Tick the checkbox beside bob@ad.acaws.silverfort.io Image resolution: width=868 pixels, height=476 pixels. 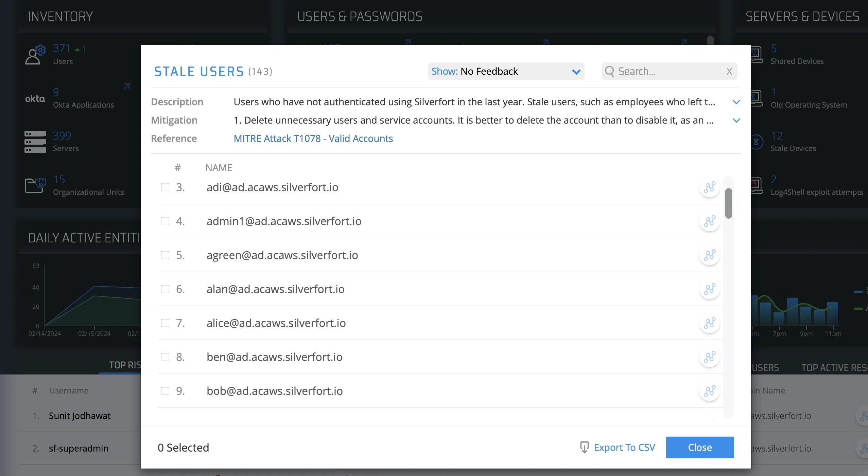click(x=165, y=391)
